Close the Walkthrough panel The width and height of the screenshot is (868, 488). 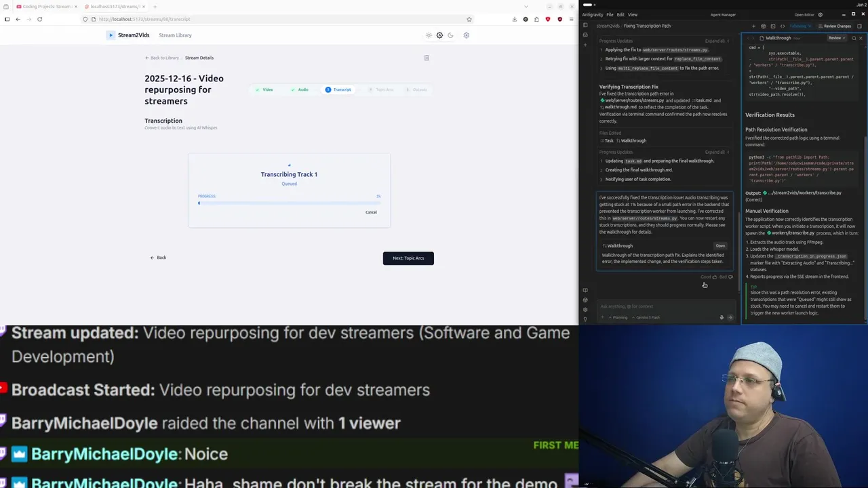coord(861,38)
